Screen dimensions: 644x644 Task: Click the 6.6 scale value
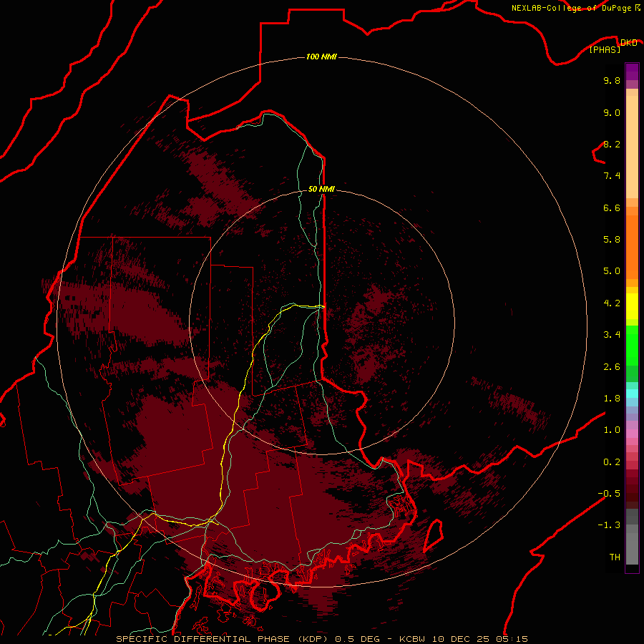[x=612, y=208]
